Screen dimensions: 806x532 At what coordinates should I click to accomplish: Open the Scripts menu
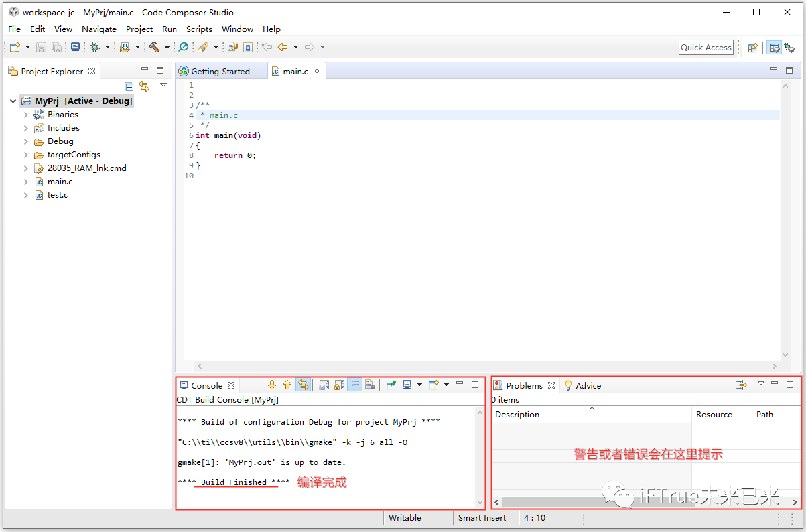click(199, 29)
